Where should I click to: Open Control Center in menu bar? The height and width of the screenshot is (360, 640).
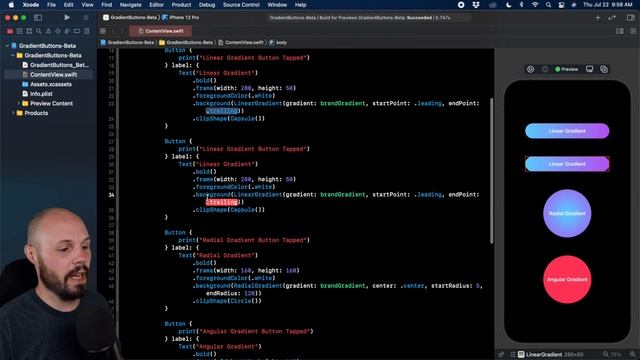pos(561,5)
